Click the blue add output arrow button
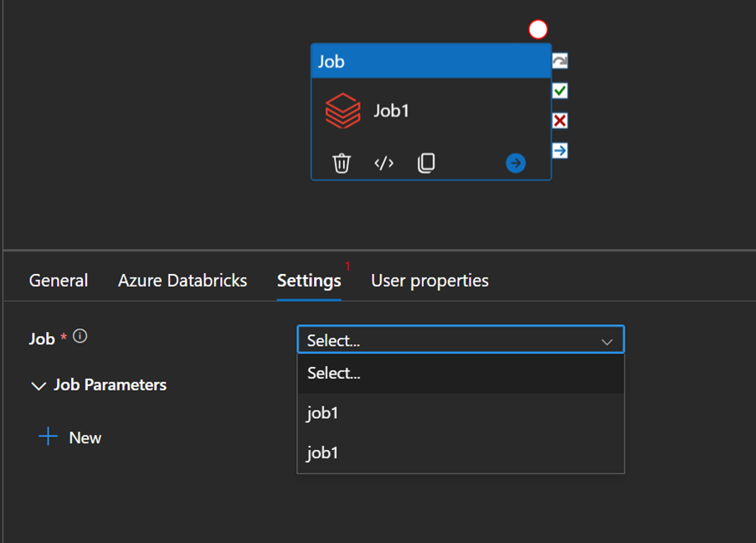 (516, 163)
